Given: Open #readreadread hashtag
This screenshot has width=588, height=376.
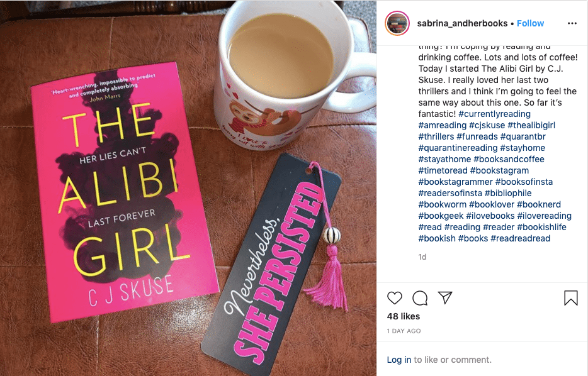Looking at the screenshot, I should 521,238.
